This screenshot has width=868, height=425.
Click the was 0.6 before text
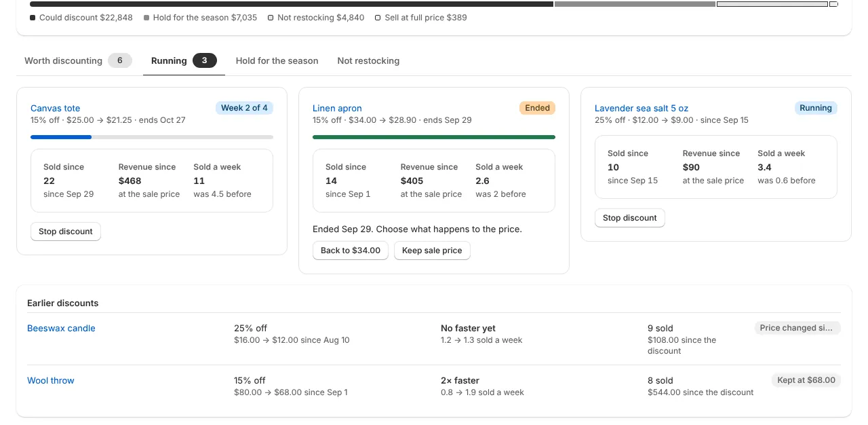point(787,181)
